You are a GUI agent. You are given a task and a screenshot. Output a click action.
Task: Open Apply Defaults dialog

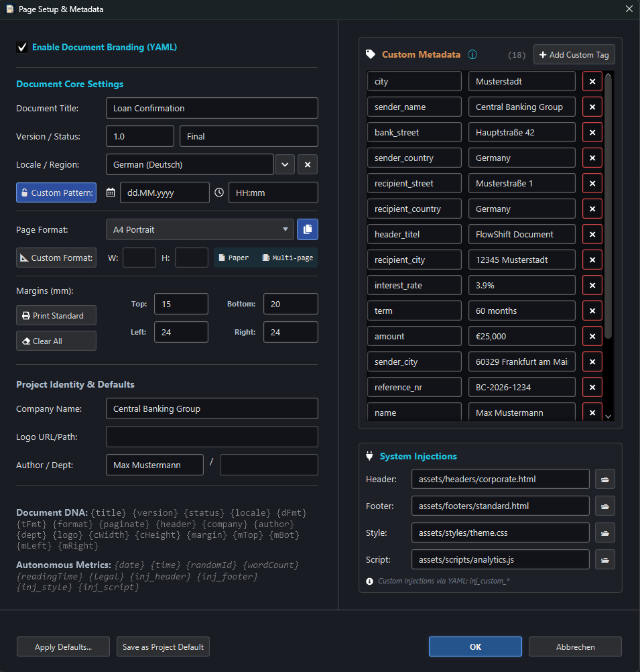[x=64, y=647]
